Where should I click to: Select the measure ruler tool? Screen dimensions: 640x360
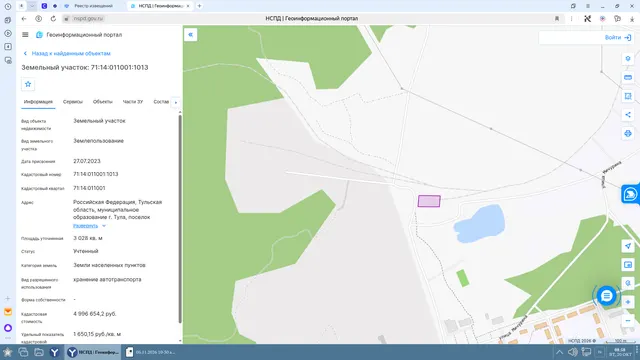point(628,78)
